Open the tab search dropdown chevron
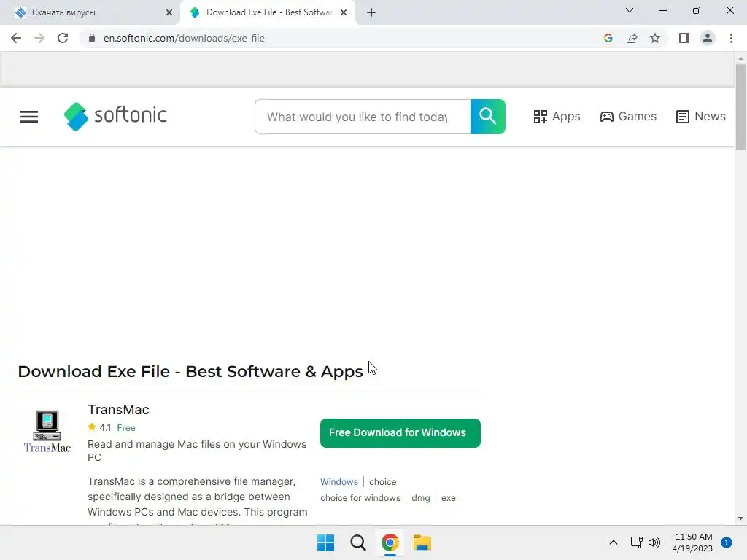Viewport: 747px width, 560px height. coord(630,10)
